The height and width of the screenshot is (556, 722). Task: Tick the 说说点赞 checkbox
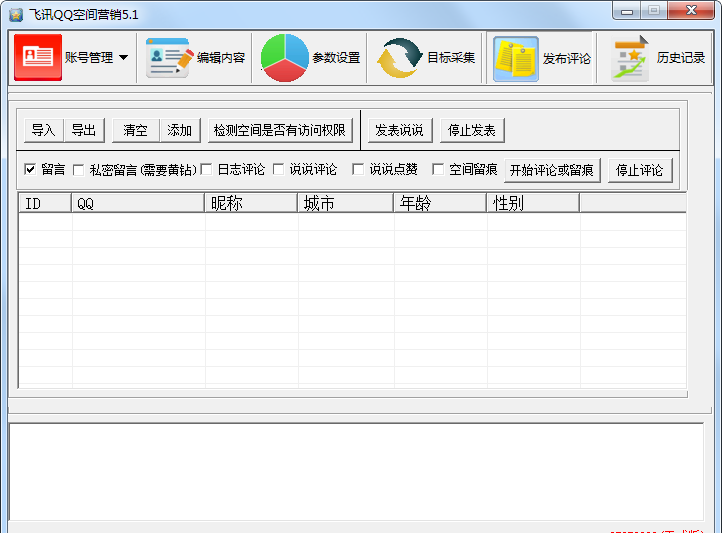(x=358, y=170)
